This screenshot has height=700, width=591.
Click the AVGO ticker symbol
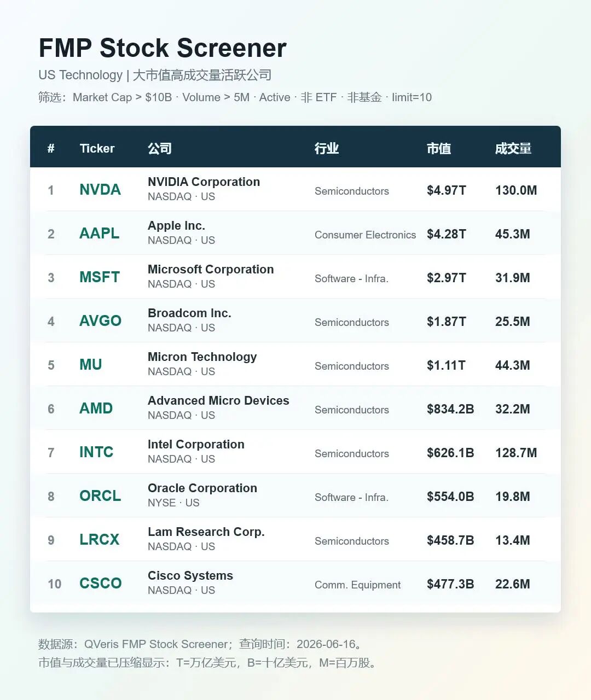(x=100, y=321)
